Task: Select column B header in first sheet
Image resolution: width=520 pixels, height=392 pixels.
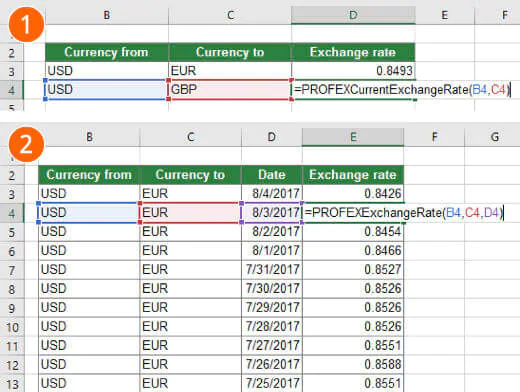Action: point(107,15)
